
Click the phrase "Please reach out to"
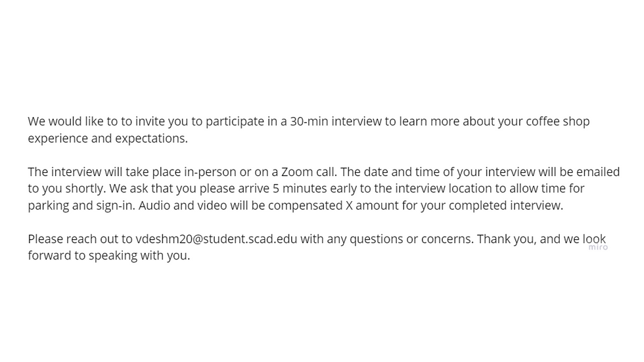80,239
